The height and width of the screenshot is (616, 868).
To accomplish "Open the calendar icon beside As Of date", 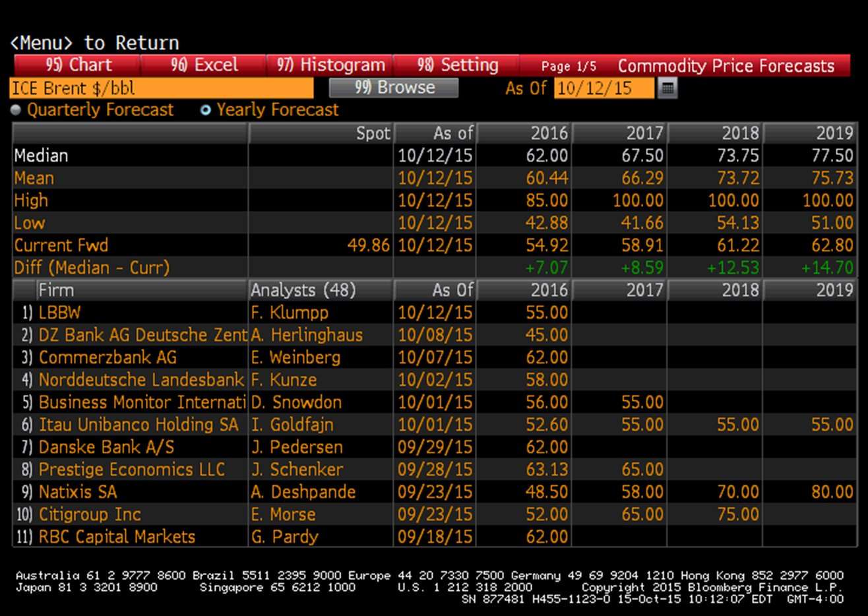I will point(667,88).
